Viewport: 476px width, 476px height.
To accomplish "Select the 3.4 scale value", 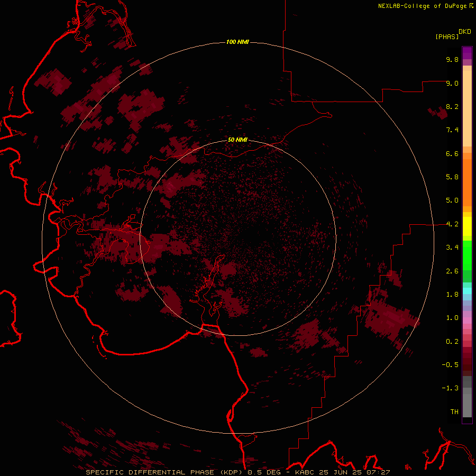I will 452,248.
